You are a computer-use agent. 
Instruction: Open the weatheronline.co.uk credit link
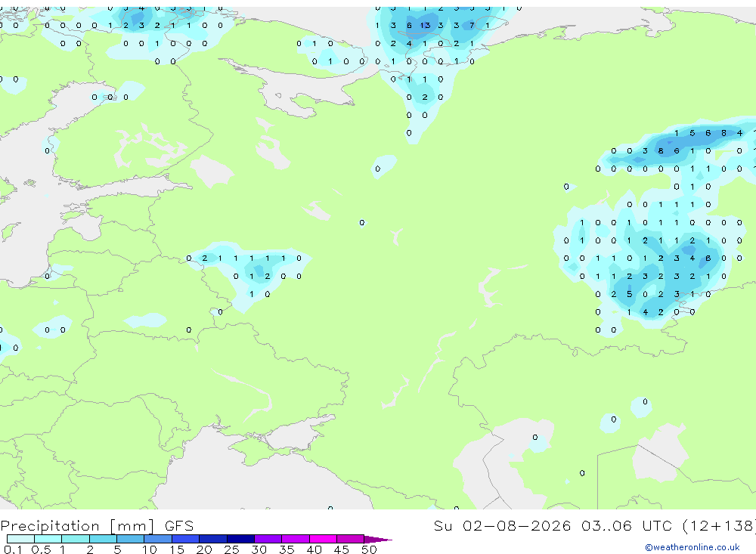[x=692, y=547]
